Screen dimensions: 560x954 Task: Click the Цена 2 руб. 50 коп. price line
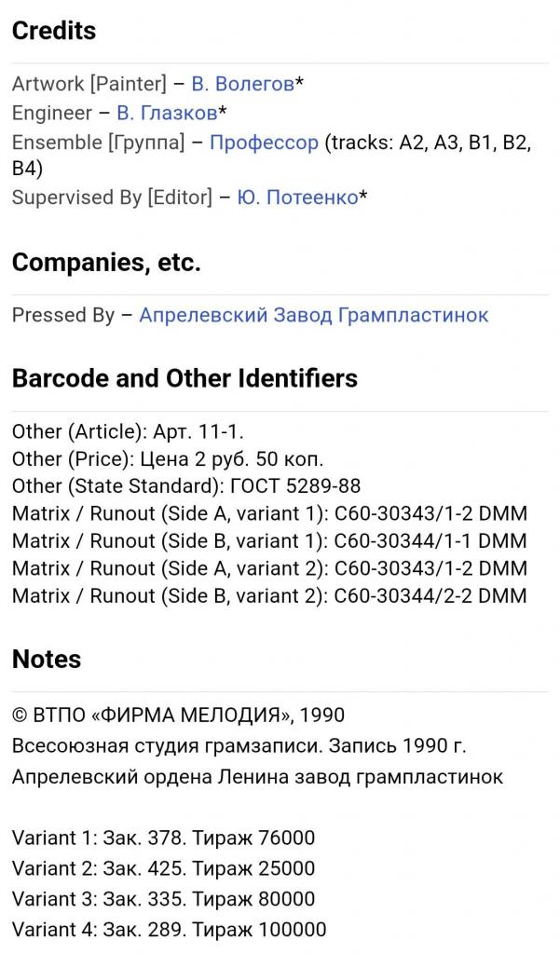point(168,459)
